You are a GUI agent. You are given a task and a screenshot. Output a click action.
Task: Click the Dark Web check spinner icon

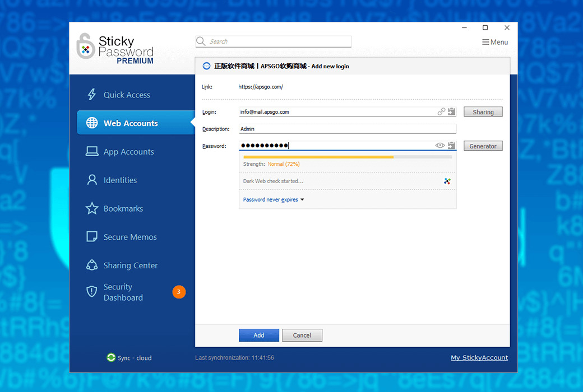pos(447,181)
